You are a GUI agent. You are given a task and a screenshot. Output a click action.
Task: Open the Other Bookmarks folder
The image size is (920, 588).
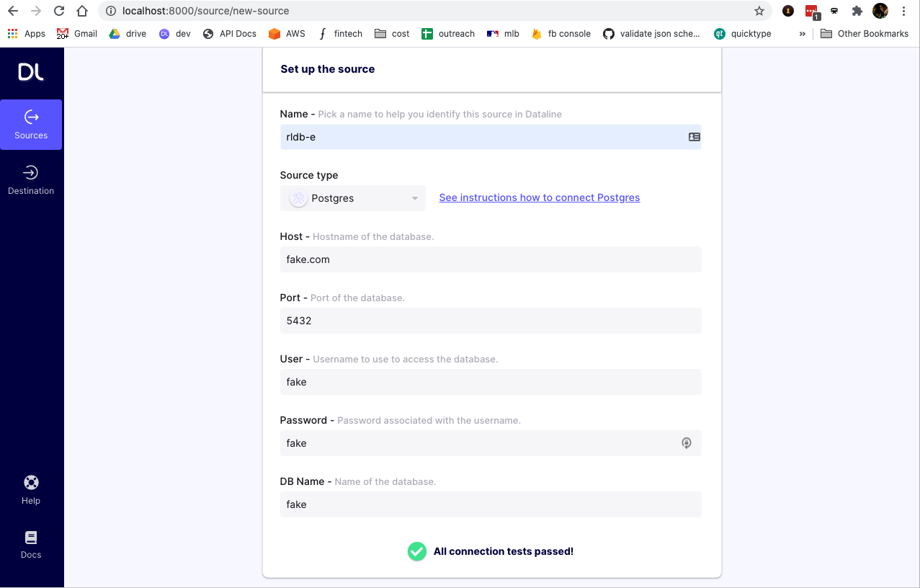[865, 33]
